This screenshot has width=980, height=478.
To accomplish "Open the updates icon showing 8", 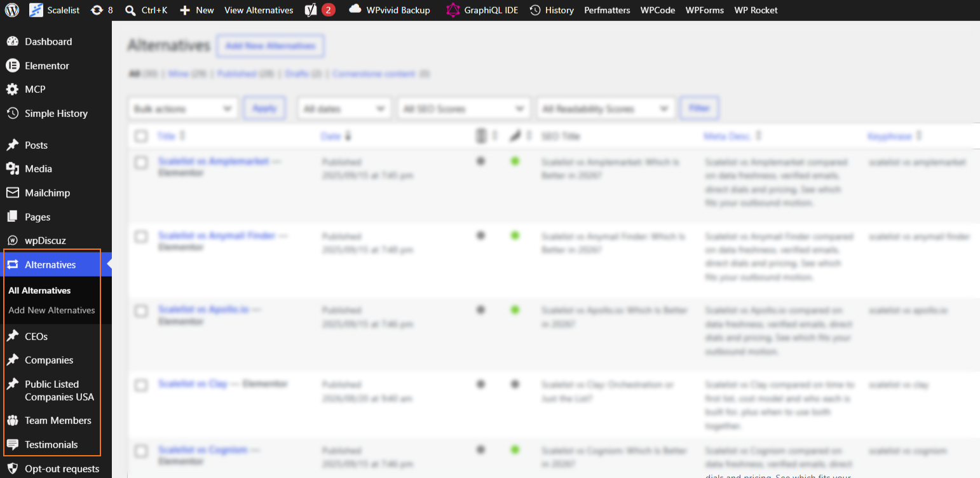I will pos(102,10).
